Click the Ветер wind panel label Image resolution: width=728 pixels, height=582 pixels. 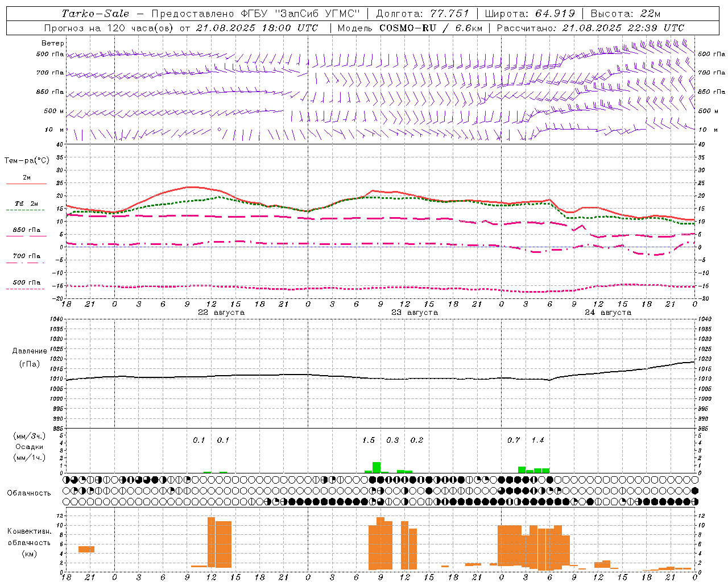tap(53, 43)
